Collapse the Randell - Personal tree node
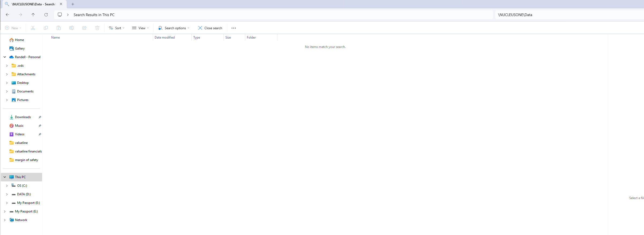 tap(5, 57)
